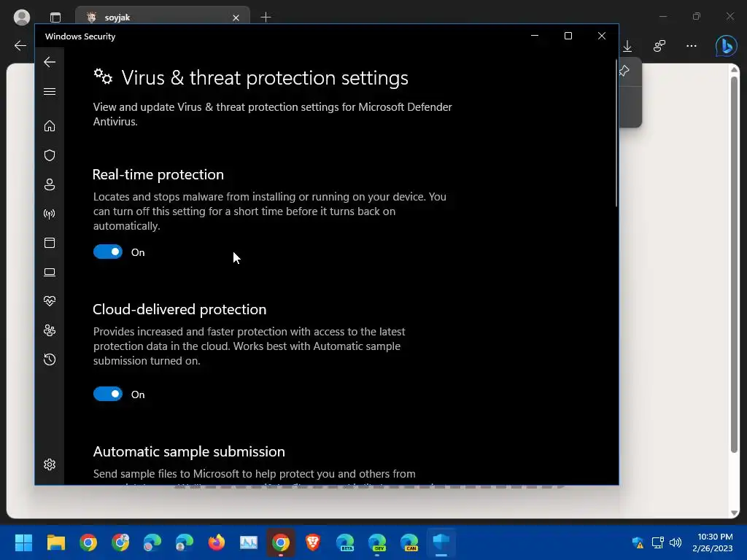
Task: Open App & browser control icon
Action: [x=50, y=243]
